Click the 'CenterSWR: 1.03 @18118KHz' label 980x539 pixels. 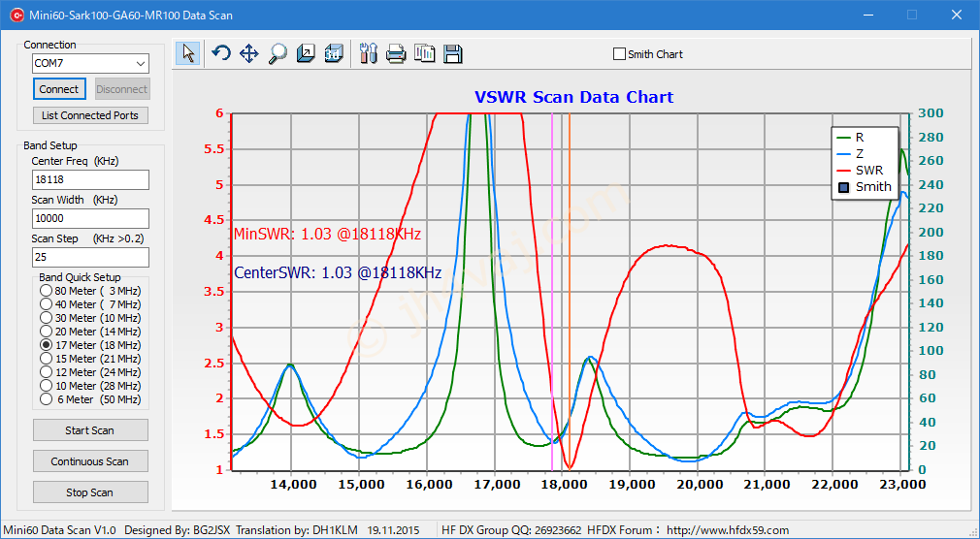click(x=338, y=273)
